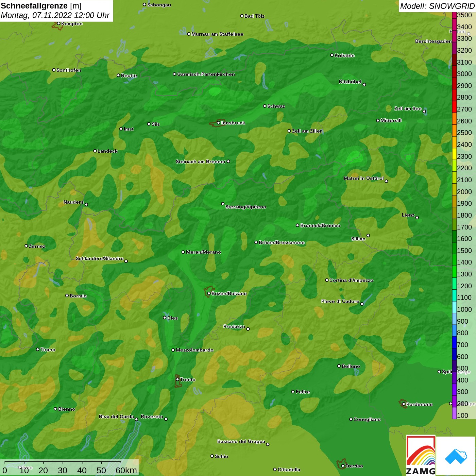Click the Schio town label
Screen dimensions: 476x476
[221, 456]
